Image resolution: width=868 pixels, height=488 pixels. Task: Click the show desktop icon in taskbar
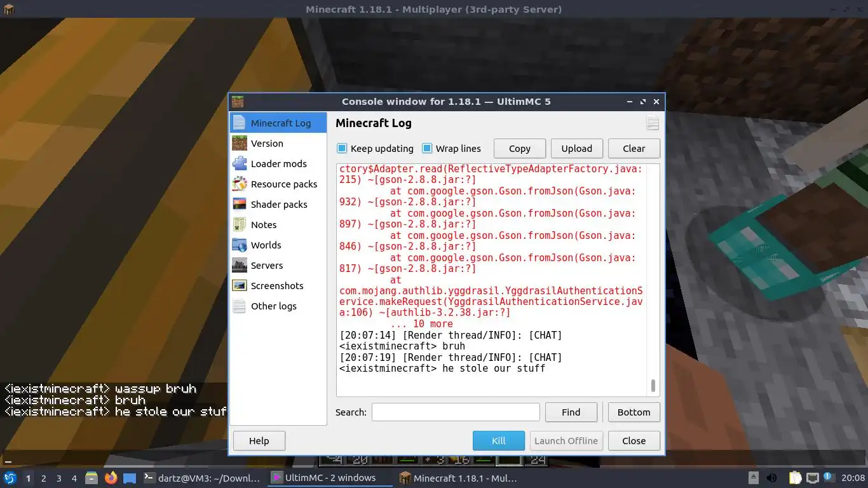[130, 478]
